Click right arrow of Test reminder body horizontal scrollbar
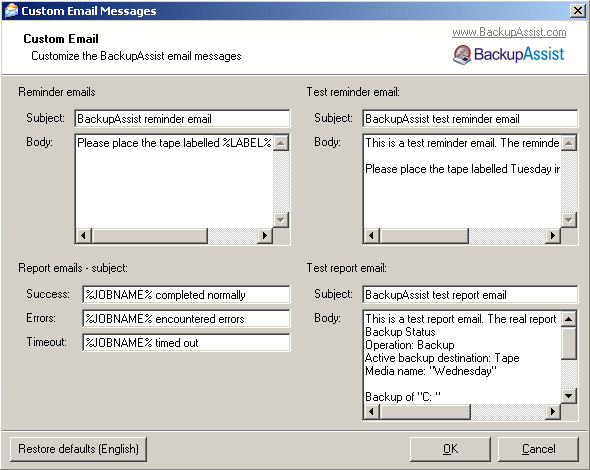590x470 pixels. (x=553, y=236)
